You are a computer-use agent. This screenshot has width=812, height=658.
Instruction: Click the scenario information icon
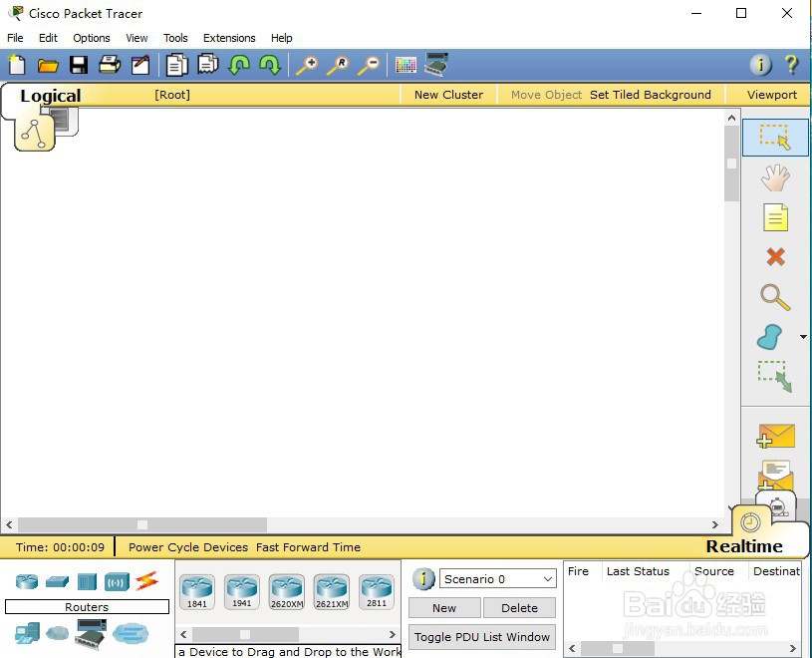click(423, 578)
